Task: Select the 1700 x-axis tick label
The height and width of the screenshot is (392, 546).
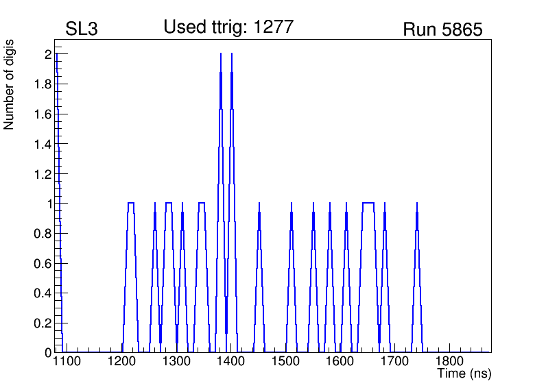Action: pos(394,362)
